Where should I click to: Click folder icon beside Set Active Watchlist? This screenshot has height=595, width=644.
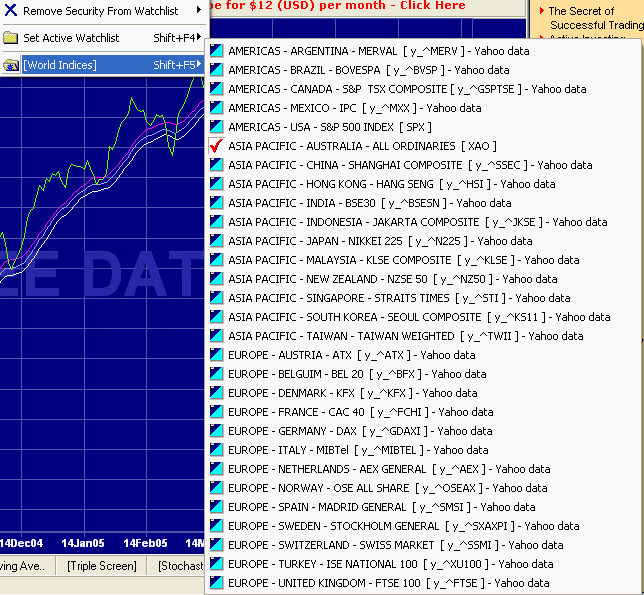pyautogui.click(x=11, y=38)
